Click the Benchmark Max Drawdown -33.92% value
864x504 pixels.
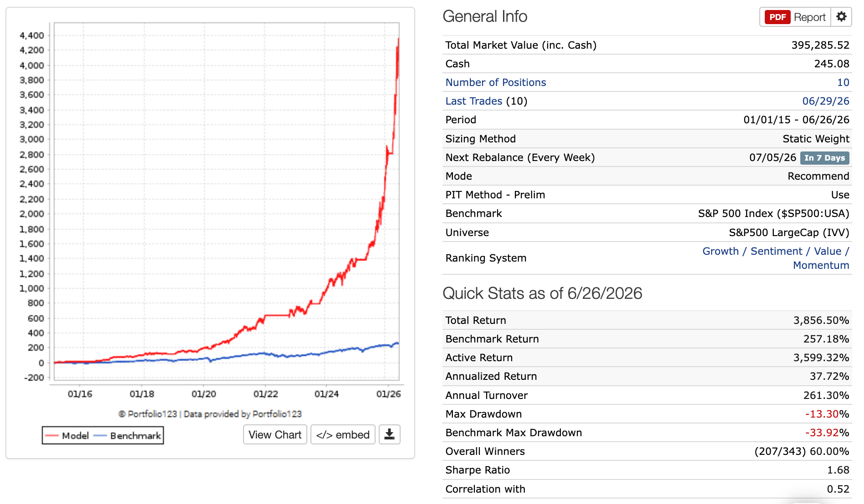827,433
